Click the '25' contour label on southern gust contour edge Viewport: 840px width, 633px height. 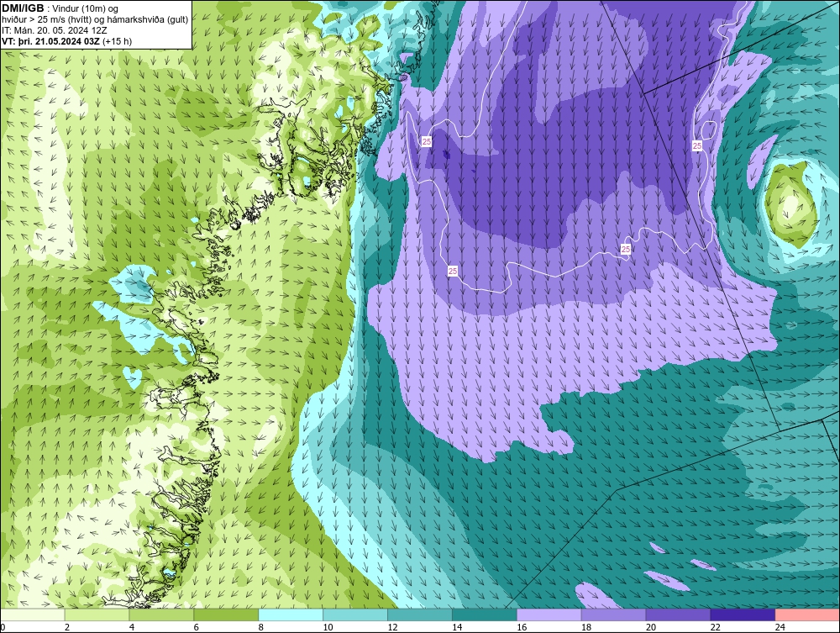pos(625,249)
